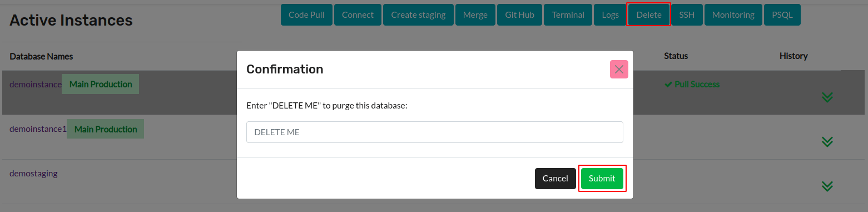This screenshot has width=868, height=212.
Task: Select the demoinstance1 database name
Action: tap(38, 129)
